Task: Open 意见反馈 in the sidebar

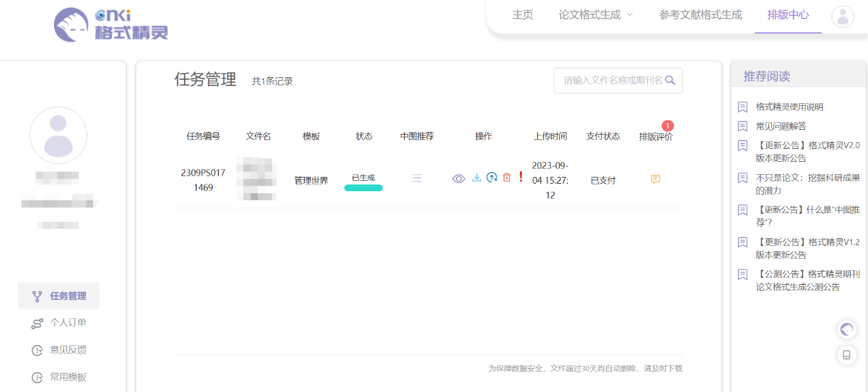Action: (68, 350)
